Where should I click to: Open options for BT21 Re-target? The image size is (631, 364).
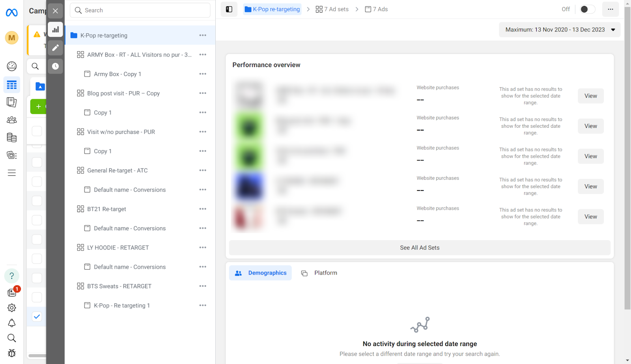(203, 209)
